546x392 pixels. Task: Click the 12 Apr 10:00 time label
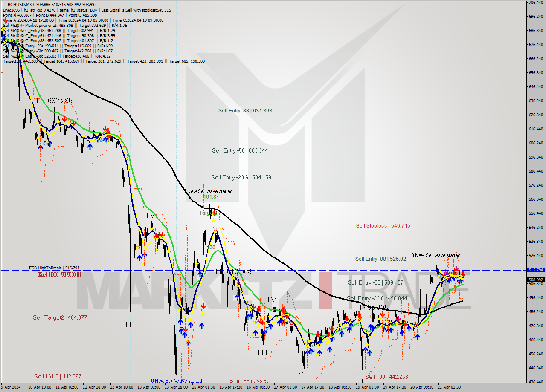[x=122, y=388]
